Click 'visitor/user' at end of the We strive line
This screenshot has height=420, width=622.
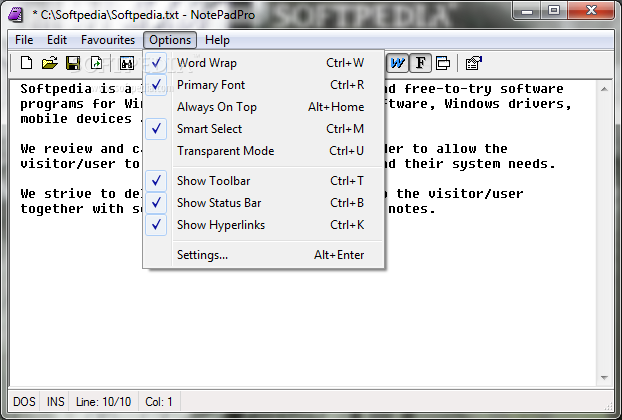click(x=476, y=194)
